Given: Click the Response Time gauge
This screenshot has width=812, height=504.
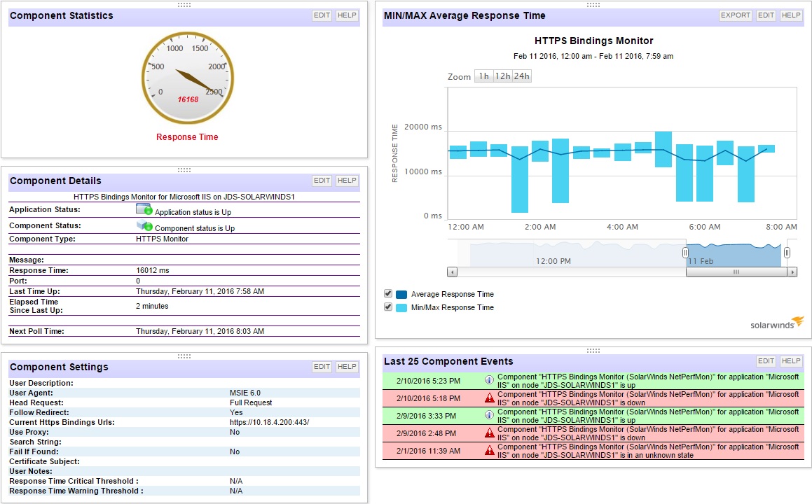Looking at the screenshot, I should pos(187,78).
